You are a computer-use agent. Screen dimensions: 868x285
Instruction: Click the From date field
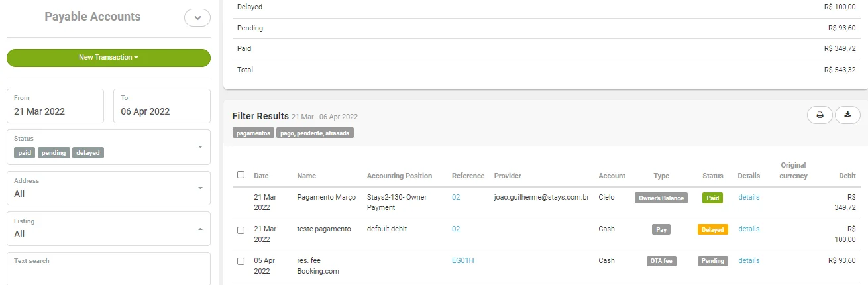[55, 106]
